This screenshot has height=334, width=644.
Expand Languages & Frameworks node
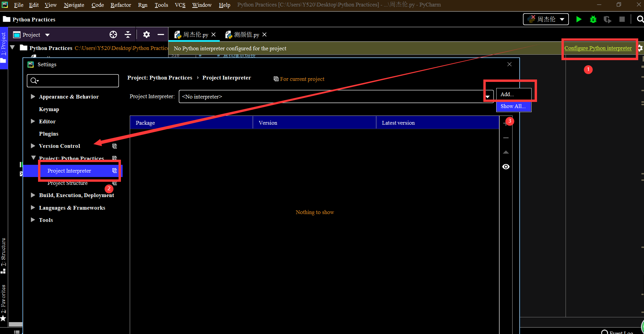pos(33,208)
